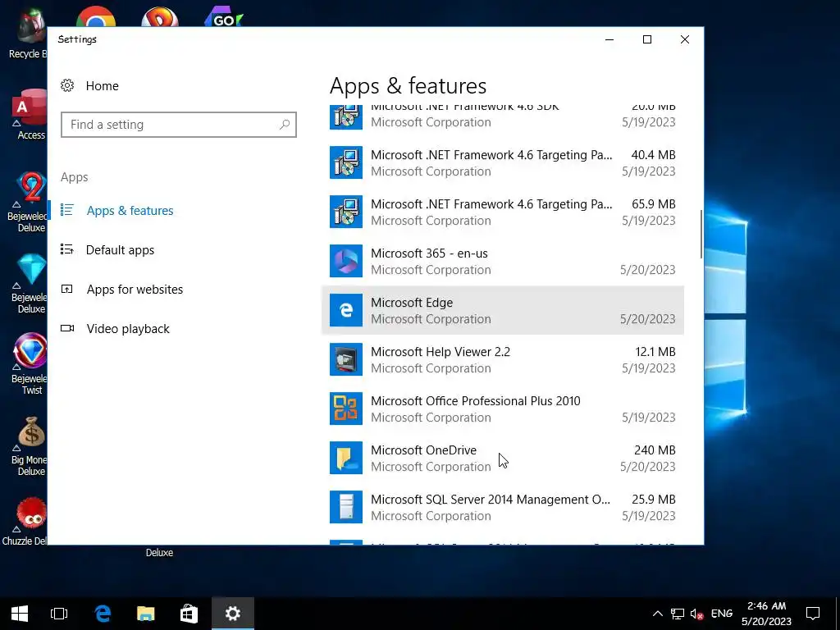Select the Bejeweled Twist desktop icon

pyautogui.click(x=30, y=364)
